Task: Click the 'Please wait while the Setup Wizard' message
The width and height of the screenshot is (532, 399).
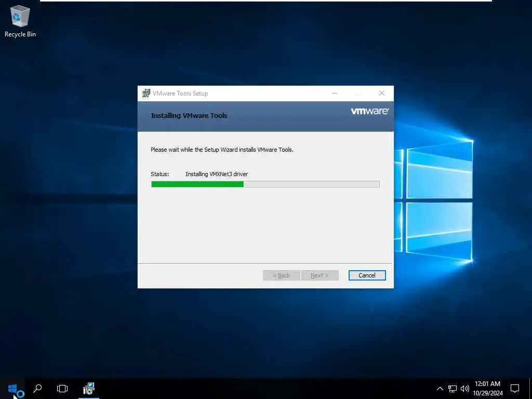Action: click(222, 150)
